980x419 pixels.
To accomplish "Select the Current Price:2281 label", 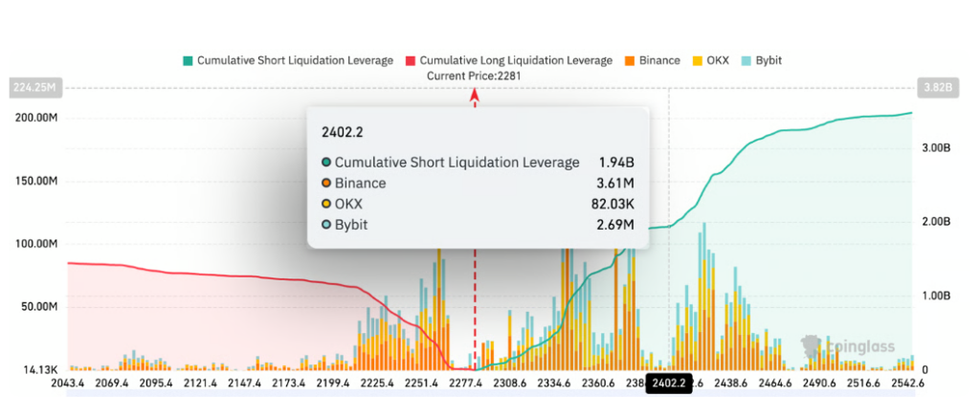I will click(x=473, y=75).
